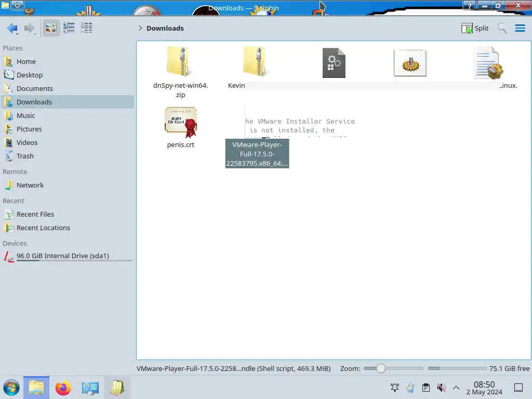This screenshot has height=399, width=532.
Task: Adjust the Zoom slider handle
Action: click(x=381, y=368)
